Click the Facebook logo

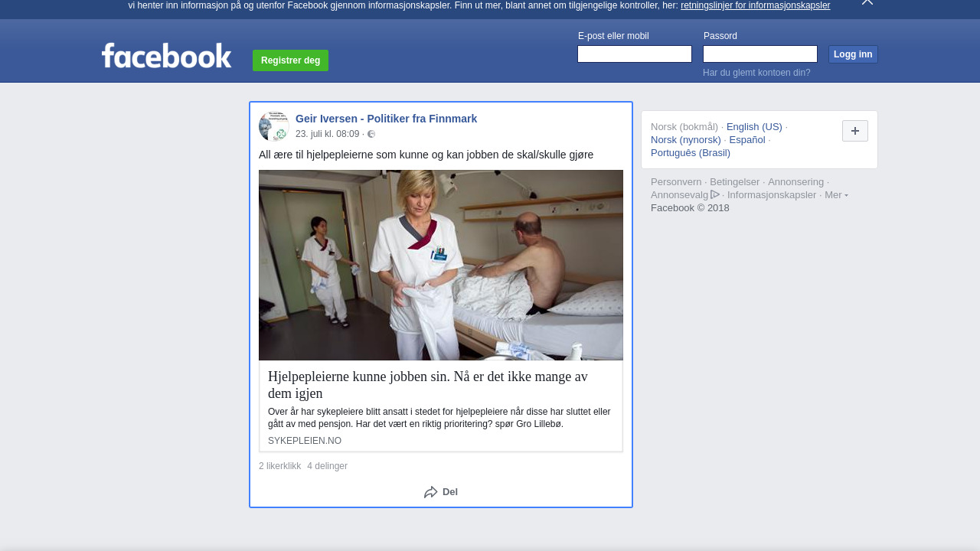click(166, 56)
